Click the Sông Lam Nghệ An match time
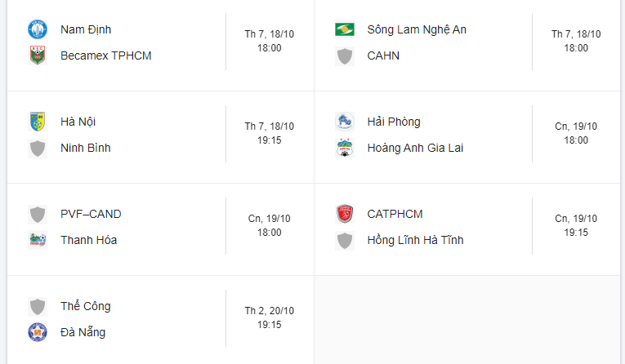Screen dimensions: 625x364 click(576, 48)
